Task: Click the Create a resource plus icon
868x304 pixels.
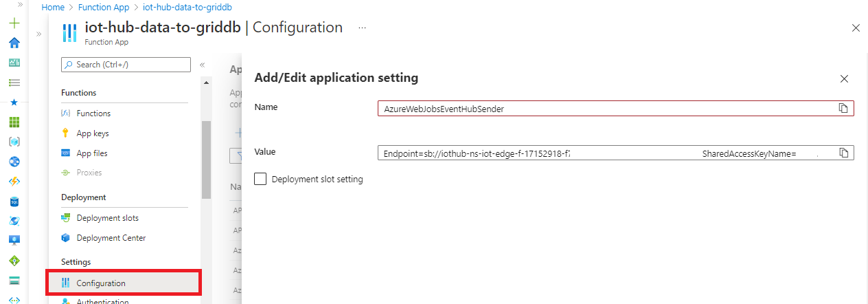Action: [x=14, y=23]
